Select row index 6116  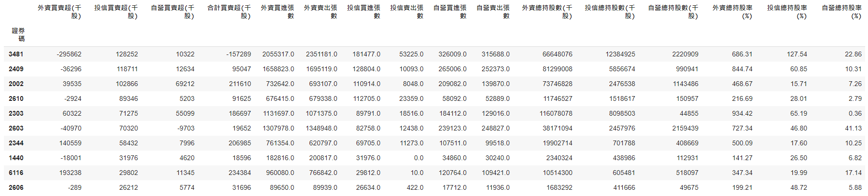click(16, 173)
